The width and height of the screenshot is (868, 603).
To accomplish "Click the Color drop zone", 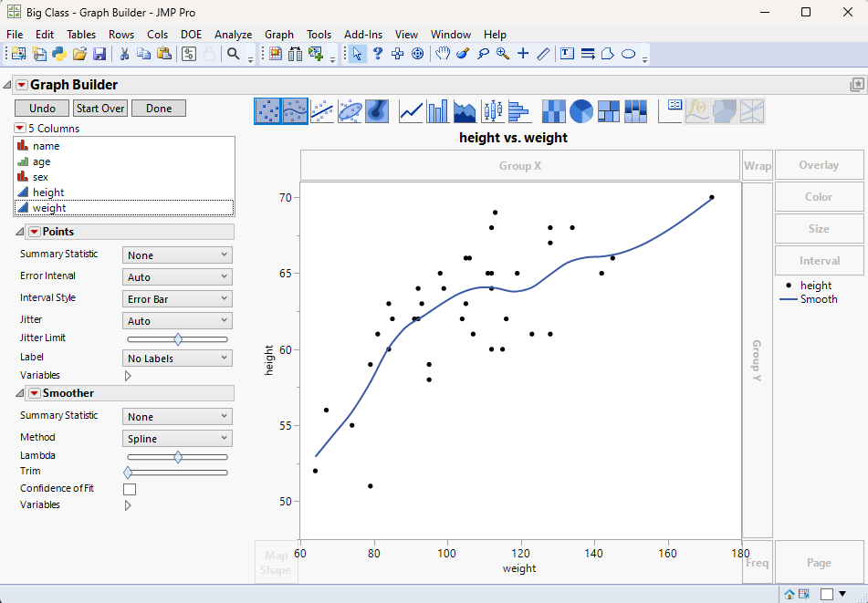I will [819, 197].
